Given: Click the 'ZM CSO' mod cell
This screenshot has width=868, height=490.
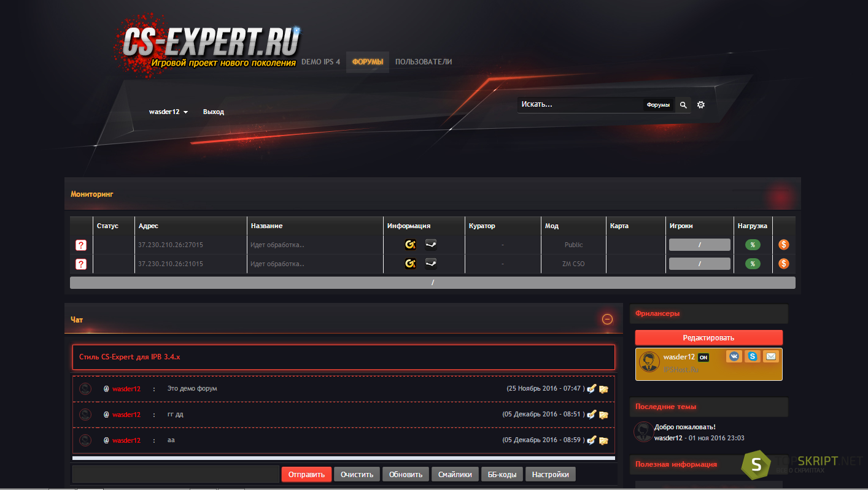Looking at the screenshot, I should click(x=574, y=264).
